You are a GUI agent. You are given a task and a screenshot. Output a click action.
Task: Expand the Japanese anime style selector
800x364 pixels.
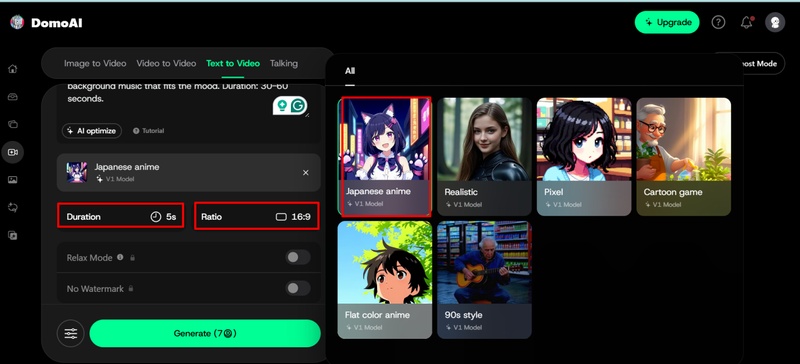click(x=188, y=173)
